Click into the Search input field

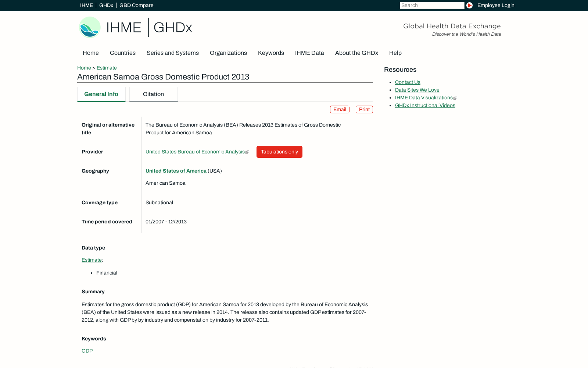[x=432, y=5]
